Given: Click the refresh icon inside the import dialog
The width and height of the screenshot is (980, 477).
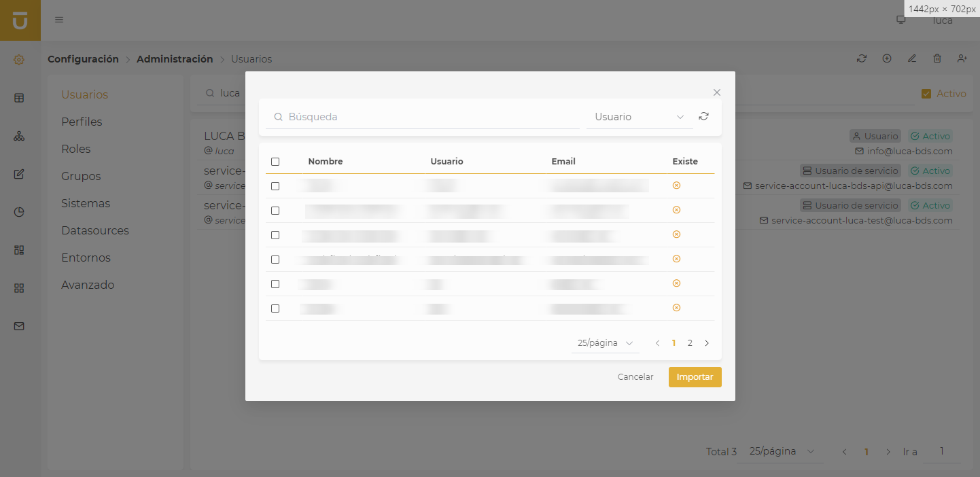Looking at the screenshot, I should (703, 116).
